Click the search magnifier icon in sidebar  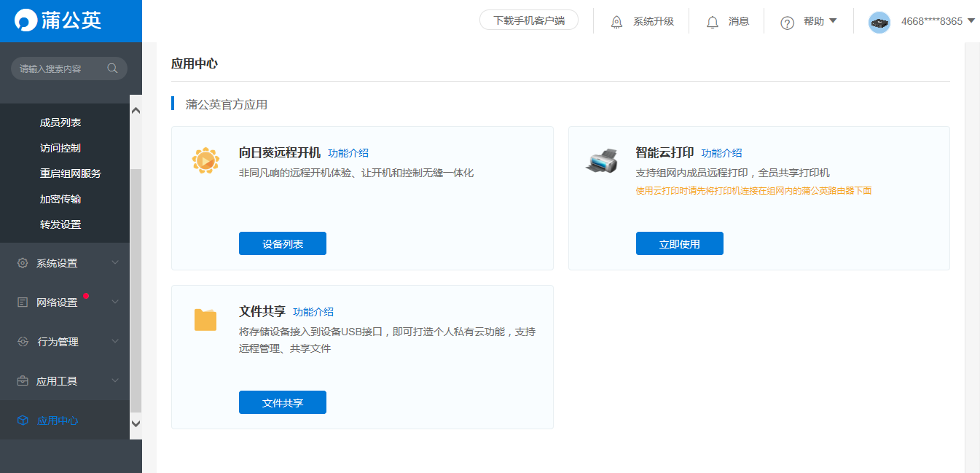pyautogui.click(x=112, y=69)
